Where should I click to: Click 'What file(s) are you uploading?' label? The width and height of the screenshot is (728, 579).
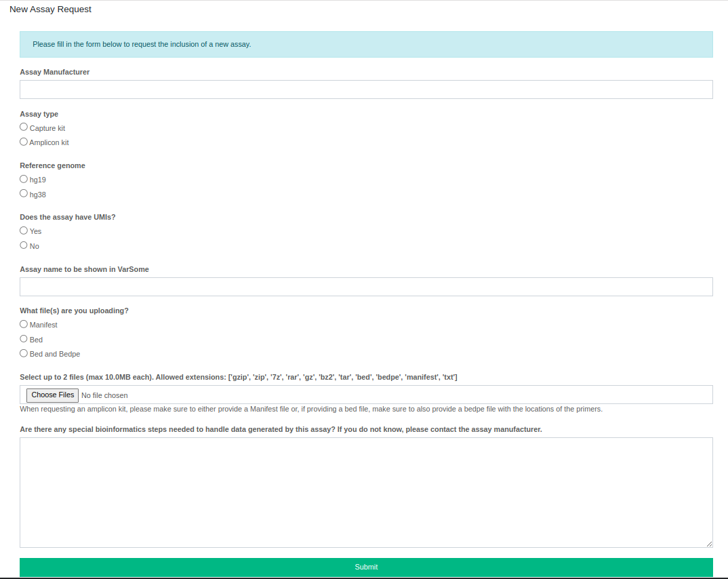75,311
